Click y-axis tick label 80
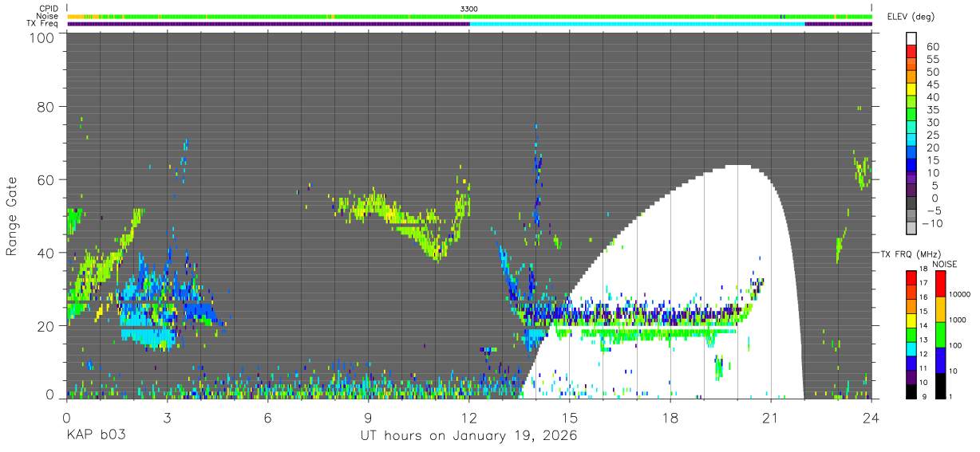This screenshot has height=452, width=980. click(45, 106)
